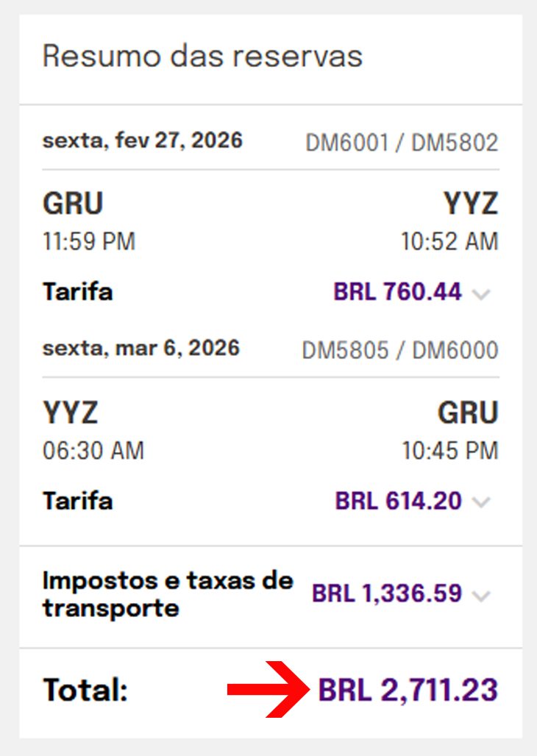Click the taxes amount BRL 1,336.59
The height and width of the screenshot is (756, 537).
tap(387, 593)
